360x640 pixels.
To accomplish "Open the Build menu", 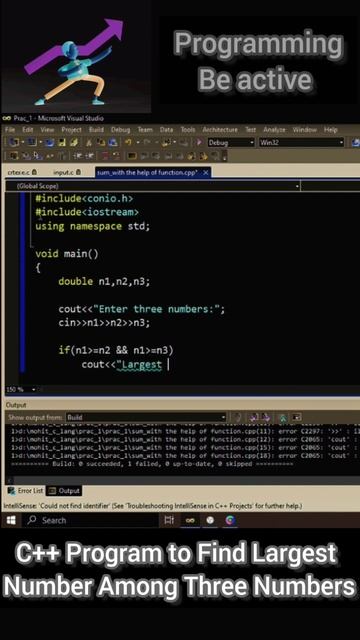I will (x=96, y=129).
